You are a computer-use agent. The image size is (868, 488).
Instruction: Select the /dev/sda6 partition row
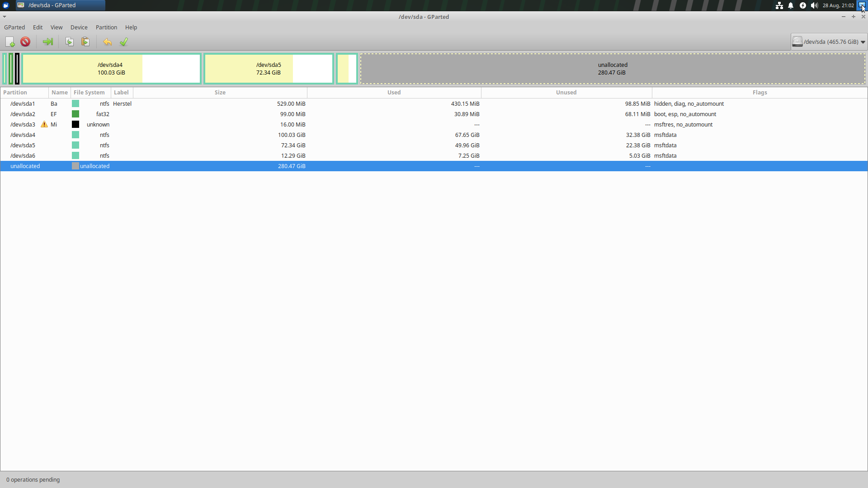434,156
